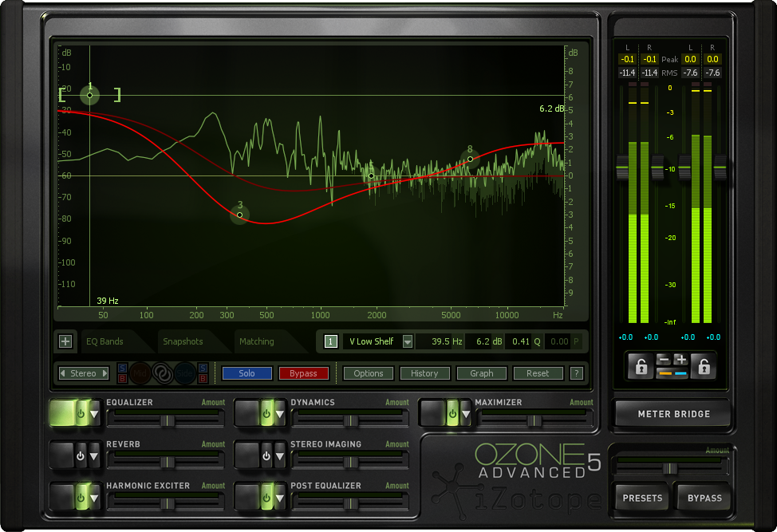Click the 6.2 dB gain field
This screenshot has height=532, width=777.
484,341
